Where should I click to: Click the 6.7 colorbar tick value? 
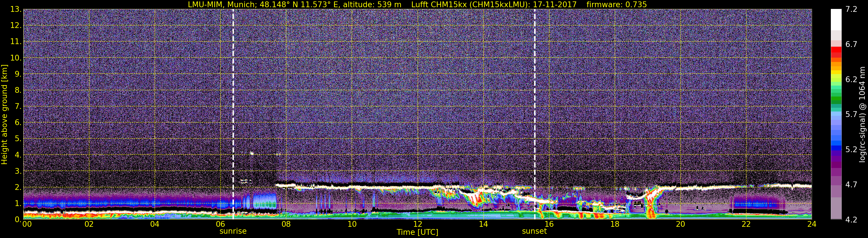(851, 44)
